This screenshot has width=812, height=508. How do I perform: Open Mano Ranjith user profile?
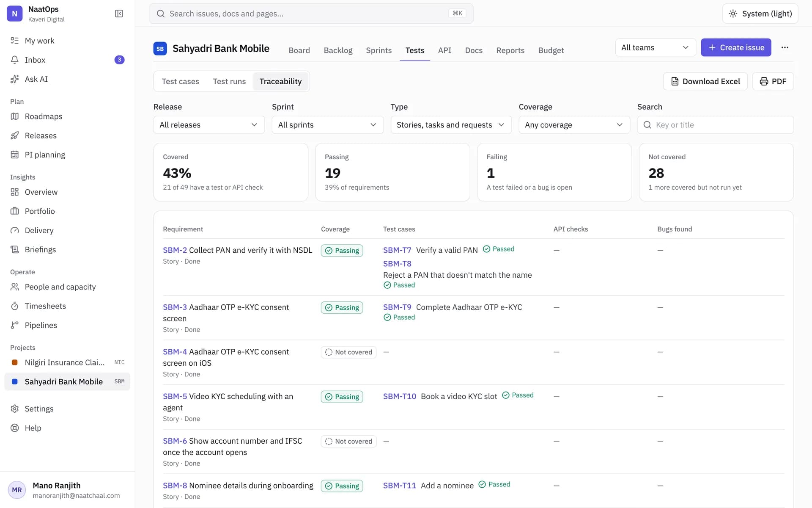point(67,490)
